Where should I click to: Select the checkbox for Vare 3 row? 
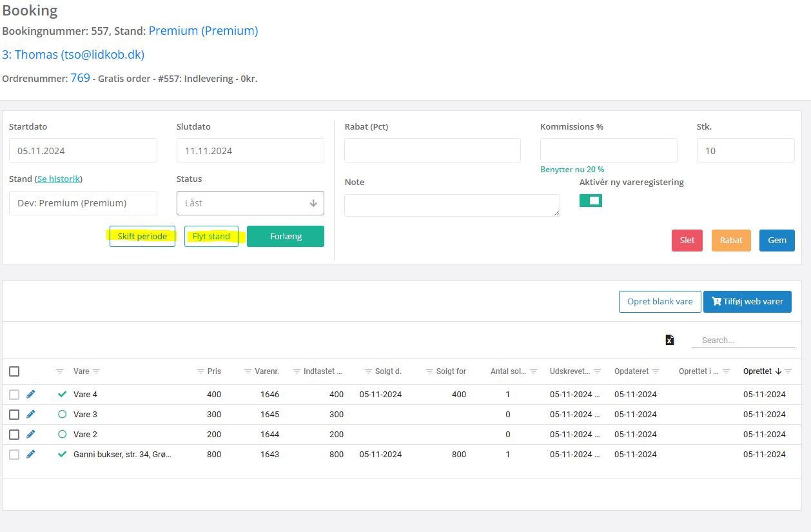[x=14, y=414]
